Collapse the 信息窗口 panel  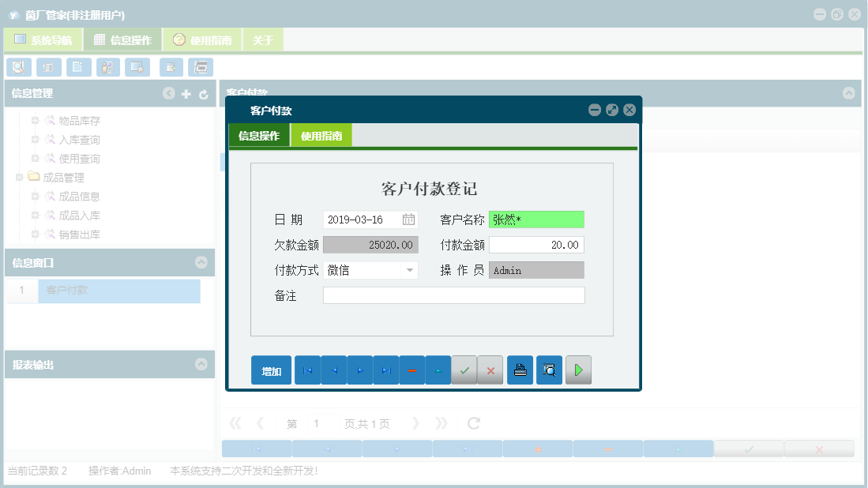[200, 263]
